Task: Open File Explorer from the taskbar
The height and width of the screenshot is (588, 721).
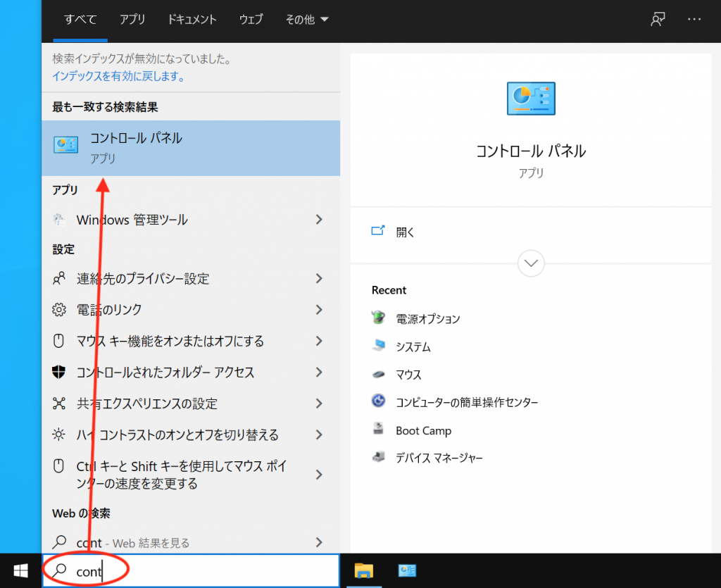Action: click(364, 570)
